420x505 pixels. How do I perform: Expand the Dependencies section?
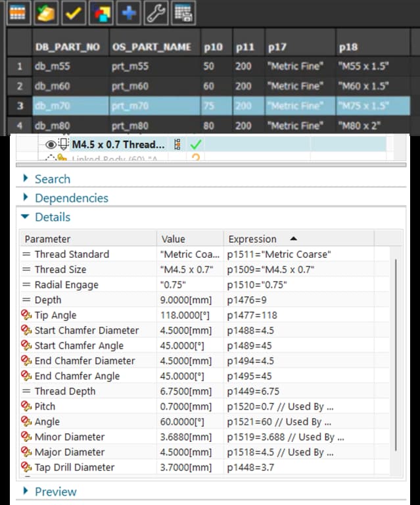[26, 197]
